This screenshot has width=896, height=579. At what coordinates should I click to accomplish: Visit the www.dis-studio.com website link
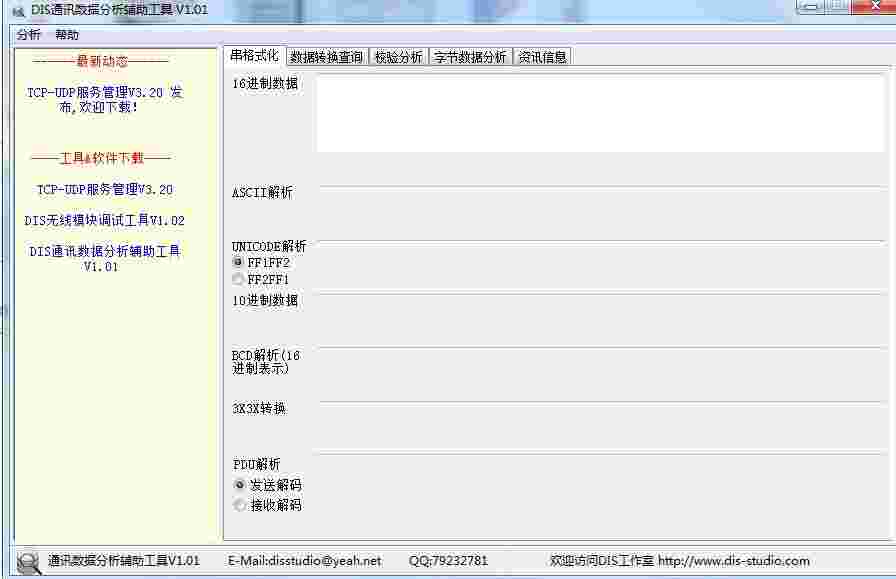click(737, 561)
